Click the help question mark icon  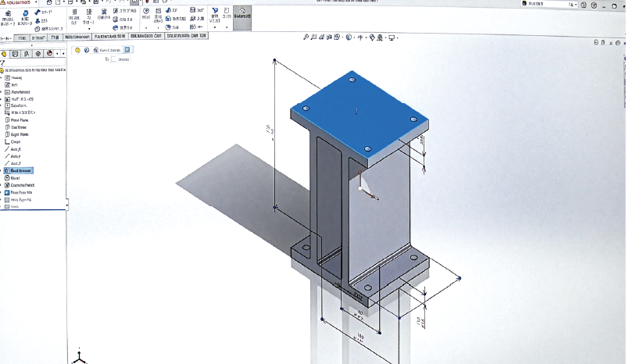point(594,5)
